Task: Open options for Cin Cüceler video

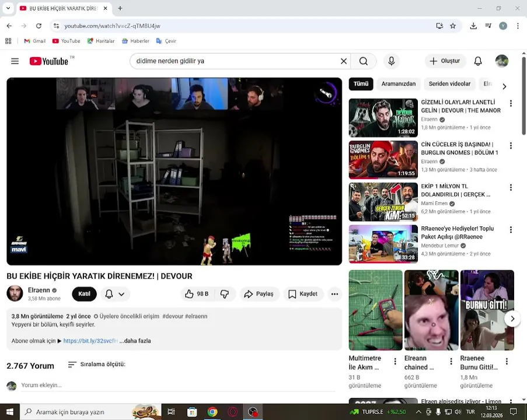Action: pyautogui.click(x=511, y=145)
